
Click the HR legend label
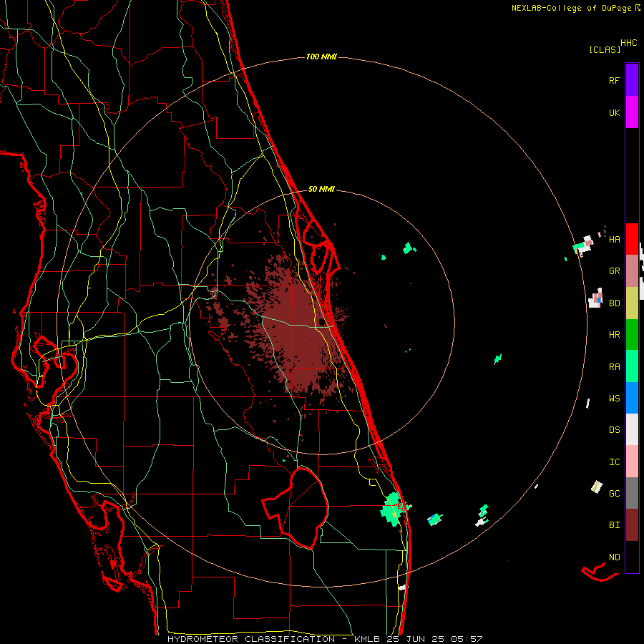point(614,334)
